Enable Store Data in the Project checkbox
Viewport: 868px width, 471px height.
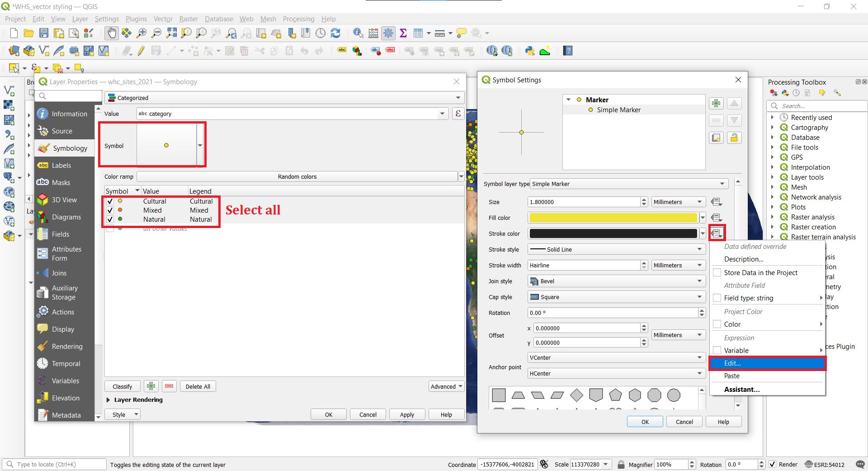(717, 273)
